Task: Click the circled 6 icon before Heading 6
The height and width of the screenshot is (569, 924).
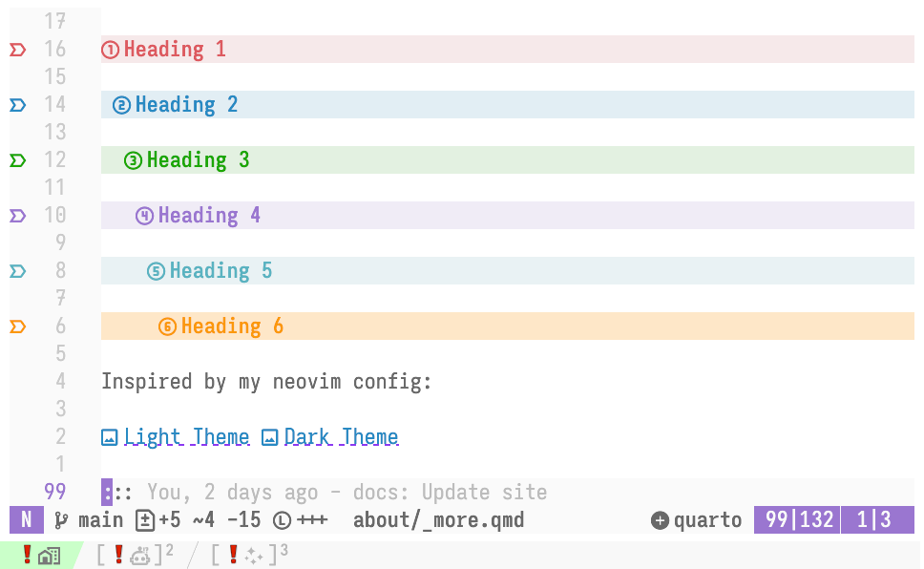Action: click(167, 326)
